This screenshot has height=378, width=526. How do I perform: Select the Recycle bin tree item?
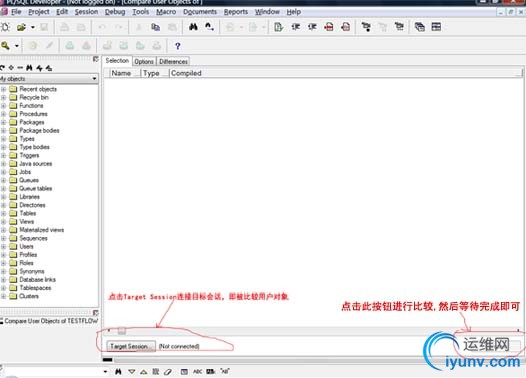click(x=34, y=97)
